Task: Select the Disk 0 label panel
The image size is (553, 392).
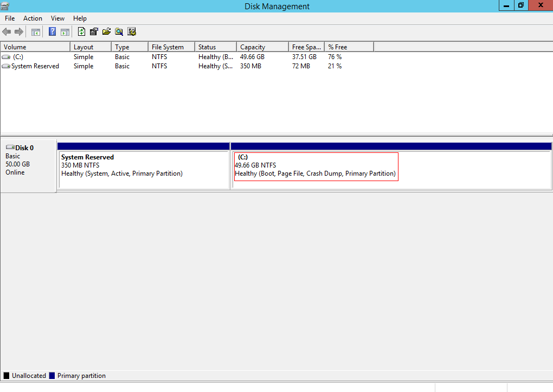Action: point(28,166)
